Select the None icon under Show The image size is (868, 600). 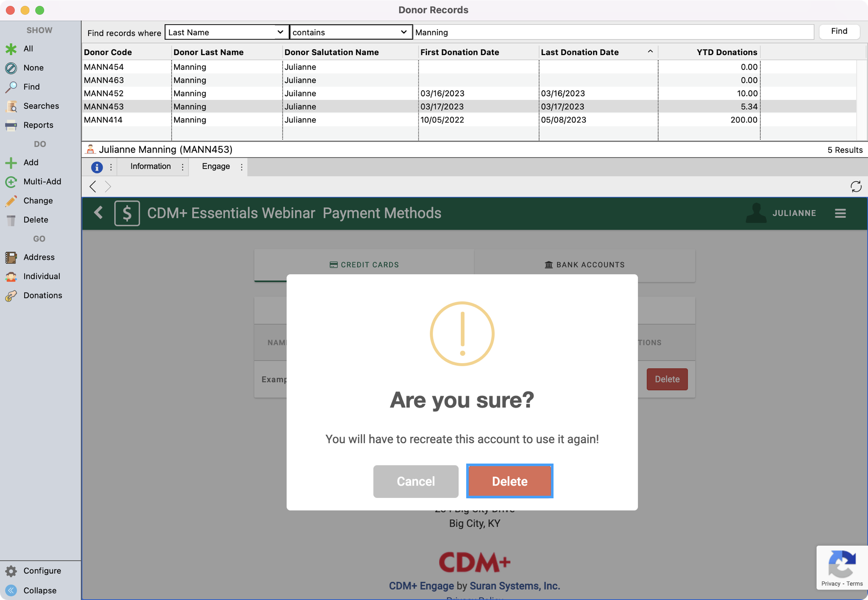[x=11, y=68]
